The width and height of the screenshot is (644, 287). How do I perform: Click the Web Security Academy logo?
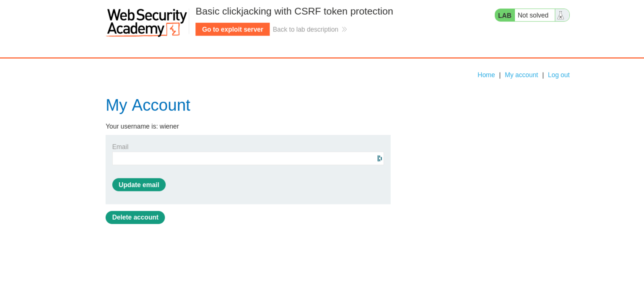[x=146, y=22]
